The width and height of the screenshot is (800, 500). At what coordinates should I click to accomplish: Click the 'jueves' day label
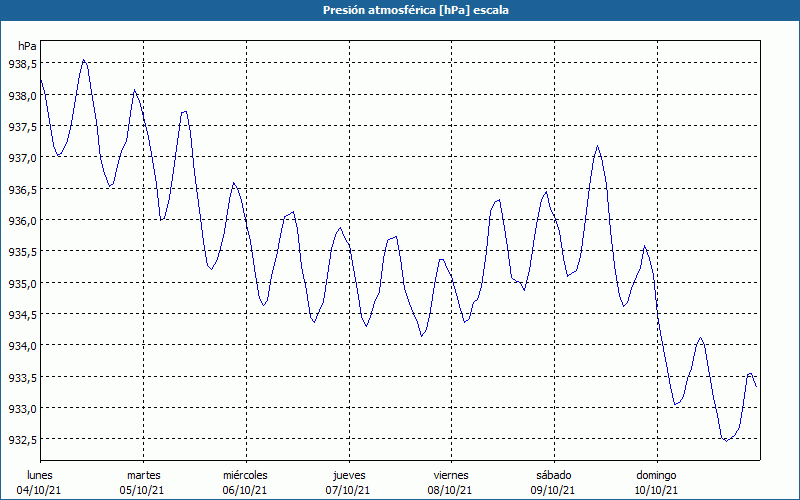(349, 475)
